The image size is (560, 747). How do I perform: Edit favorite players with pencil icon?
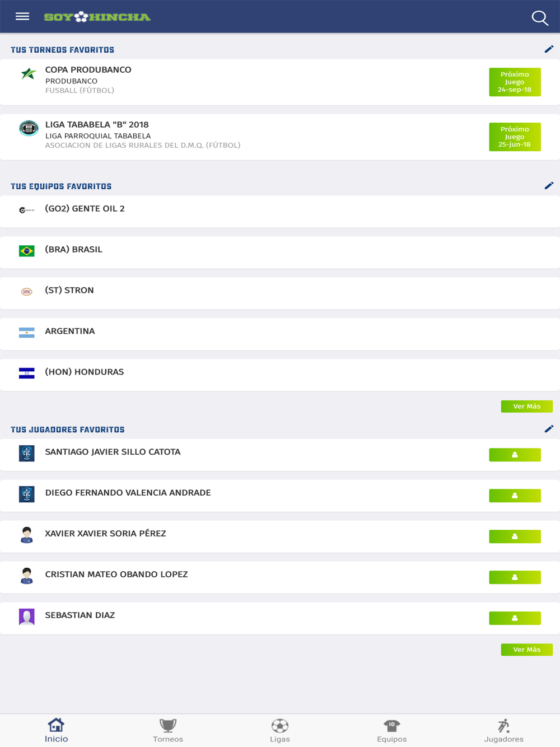pos(549,429)
